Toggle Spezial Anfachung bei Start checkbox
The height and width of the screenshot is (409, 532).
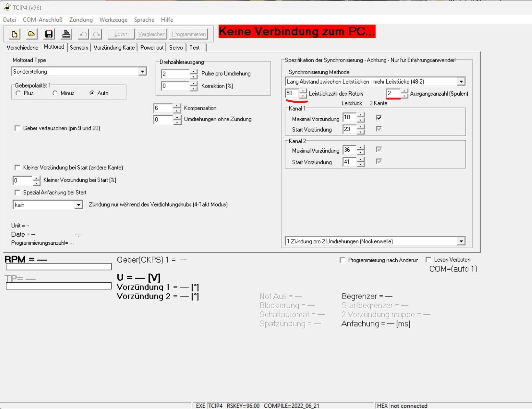17,193
